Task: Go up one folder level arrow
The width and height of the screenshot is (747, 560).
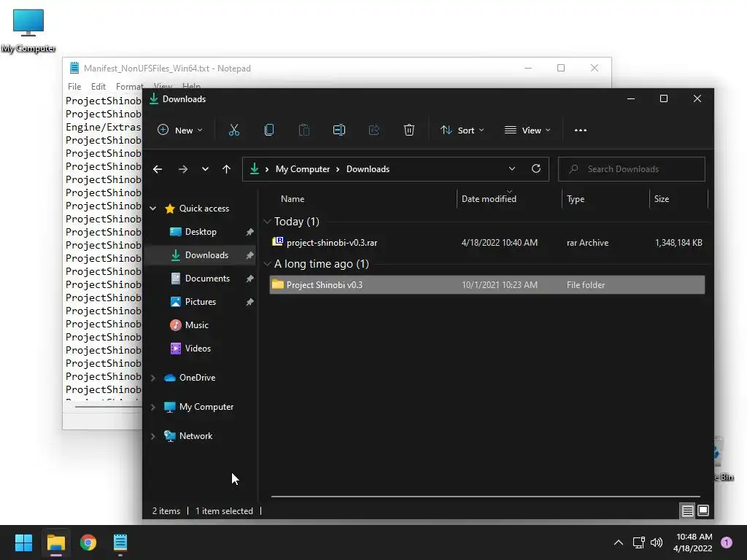Action: pos(226,169)
